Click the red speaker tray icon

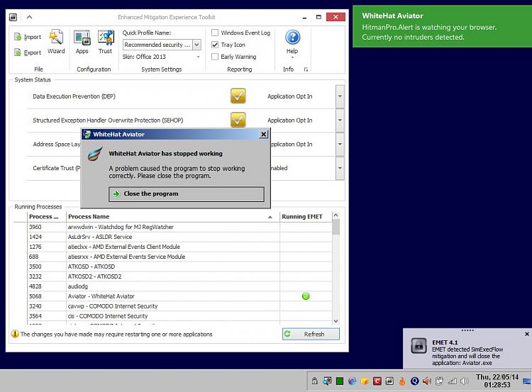[427, 381]
